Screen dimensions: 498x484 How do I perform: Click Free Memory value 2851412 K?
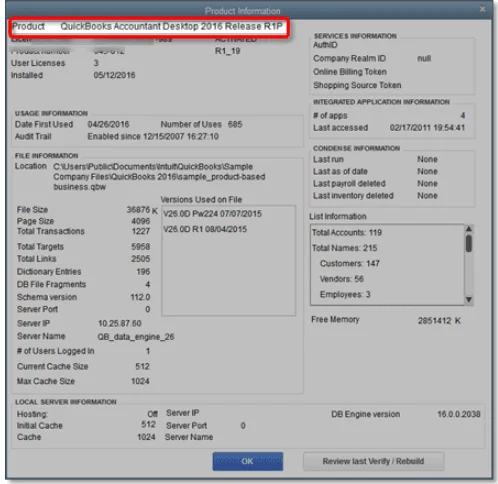point(439,321)
